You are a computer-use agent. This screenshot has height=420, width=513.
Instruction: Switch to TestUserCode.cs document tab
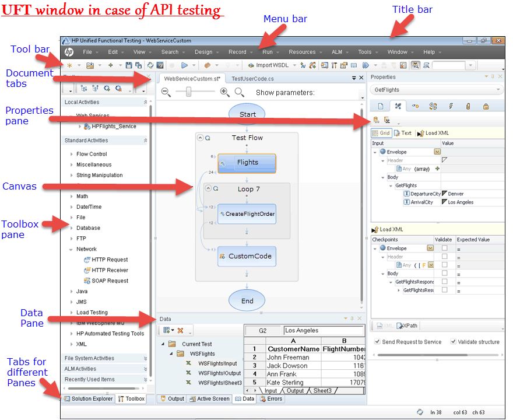[x=252, y=79]
